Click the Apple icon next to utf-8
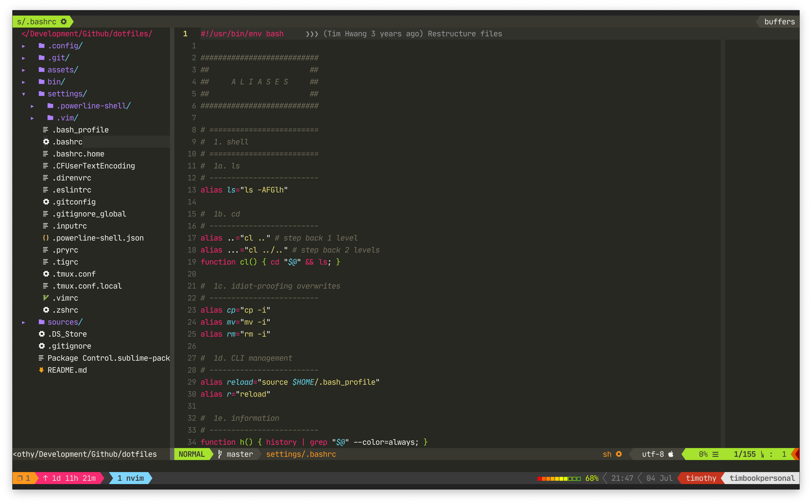 tap(671, 454)
